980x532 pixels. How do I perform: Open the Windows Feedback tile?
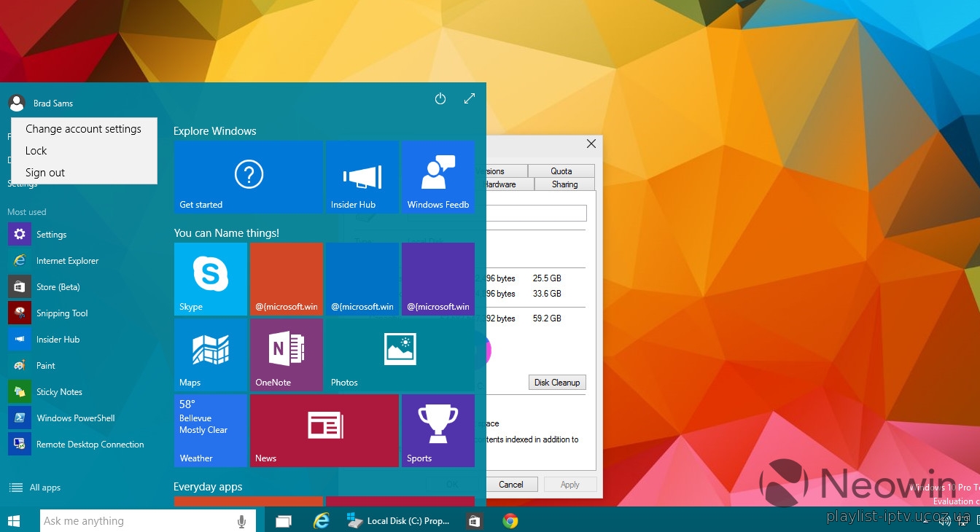[438, 177]
